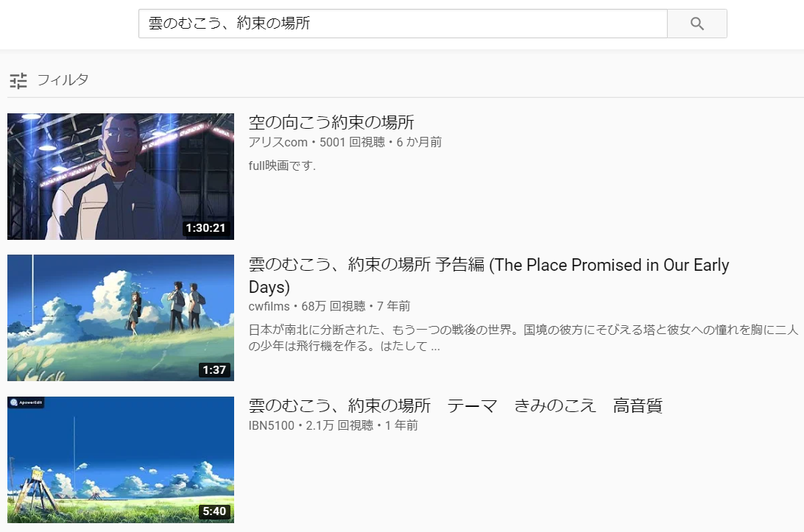
Task: Click the 1:37 duration badge
Action: [214, 370]
